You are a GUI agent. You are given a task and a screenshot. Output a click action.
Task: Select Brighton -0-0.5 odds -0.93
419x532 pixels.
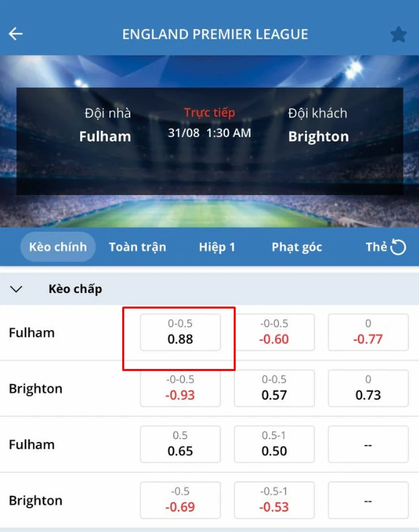pos(180,388)
